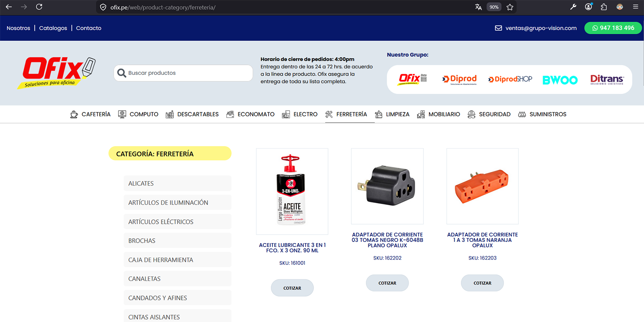Select the SUMINISTROS category label
644x322 pixels.
click(x=548, y=114)
